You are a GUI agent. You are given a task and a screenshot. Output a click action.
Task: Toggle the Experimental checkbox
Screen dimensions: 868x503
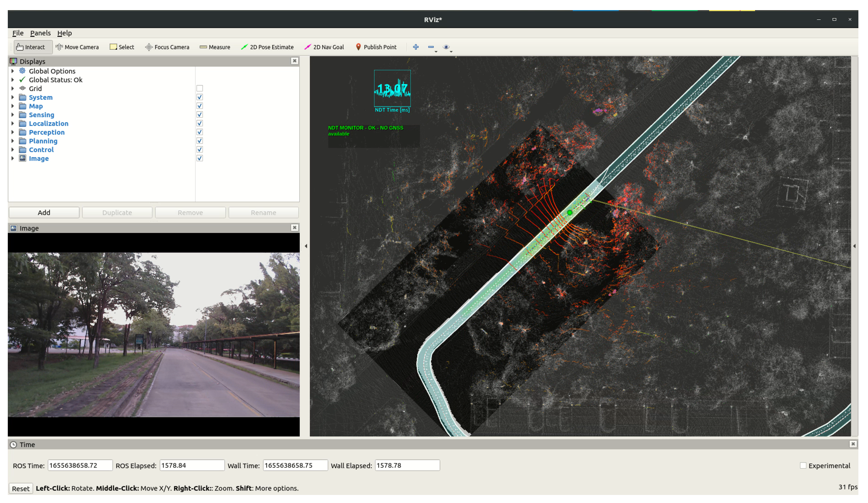coord(803,466)
